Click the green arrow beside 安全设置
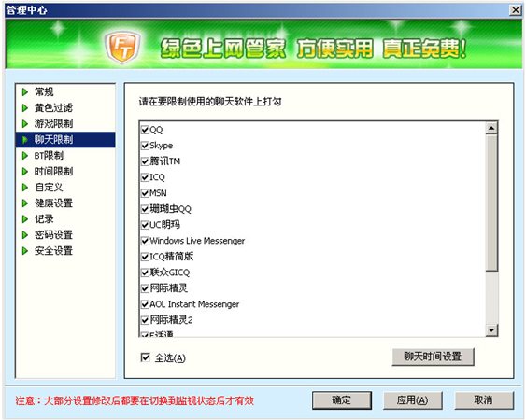The image size is (526, 420). coord(25,251)
